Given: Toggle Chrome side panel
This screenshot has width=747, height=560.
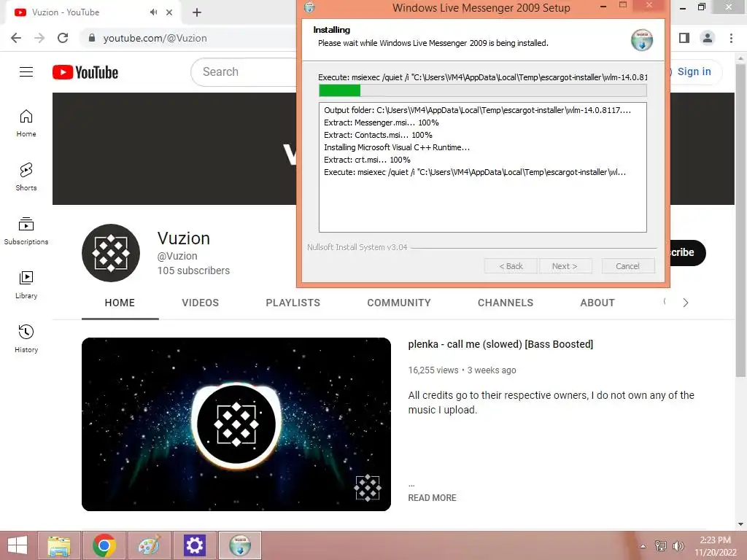Looking at the screenshot, I should (684, 38).
